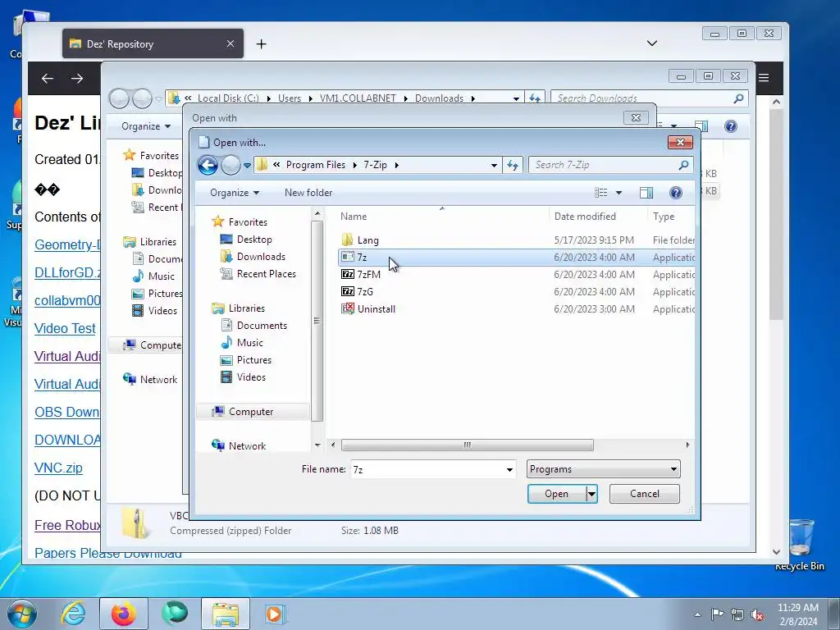
Task: Launch Internet Explorer from taskbar
Action: [x=73, y=614]
